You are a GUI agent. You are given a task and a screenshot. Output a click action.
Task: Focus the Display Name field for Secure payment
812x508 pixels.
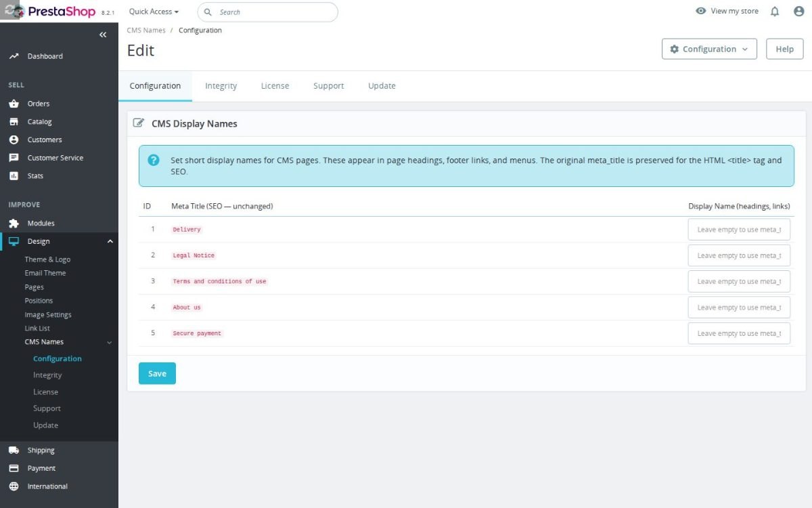click(x=739, y=333)
